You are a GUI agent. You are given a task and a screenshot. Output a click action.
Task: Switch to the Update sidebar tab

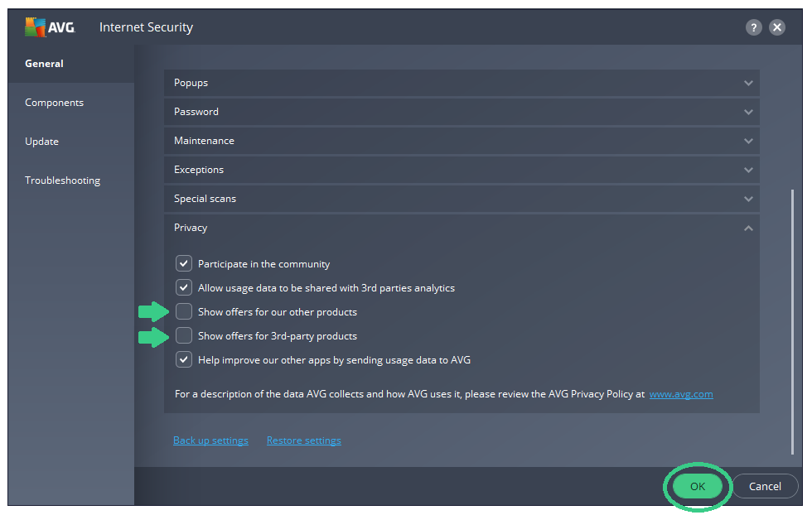(x=71, y=142)
